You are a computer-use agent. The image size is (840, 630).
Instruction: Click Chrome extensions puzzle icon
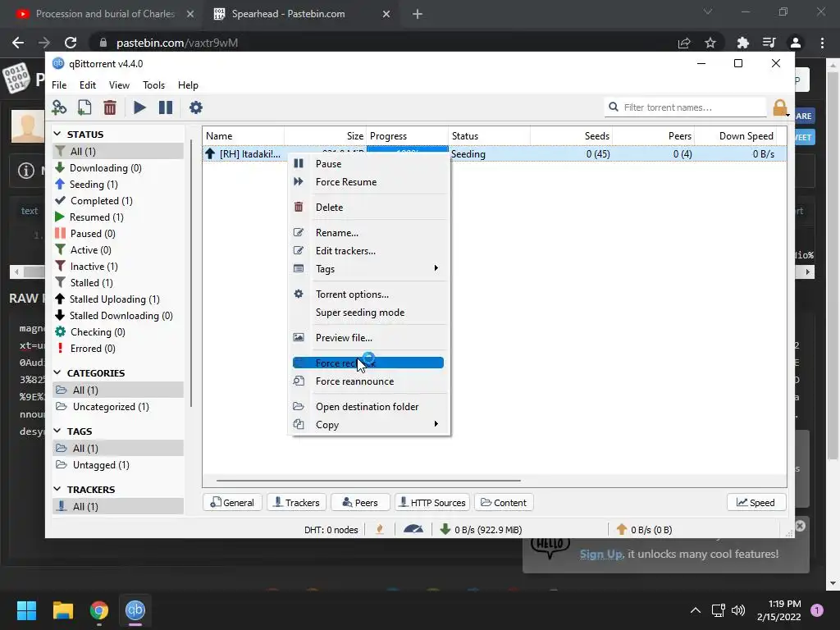pyautogui.click(x=742, y=43)
